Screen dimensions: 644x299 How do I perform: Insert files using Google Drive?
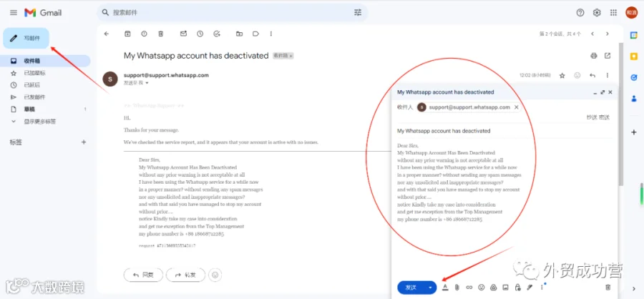point(494,288)
